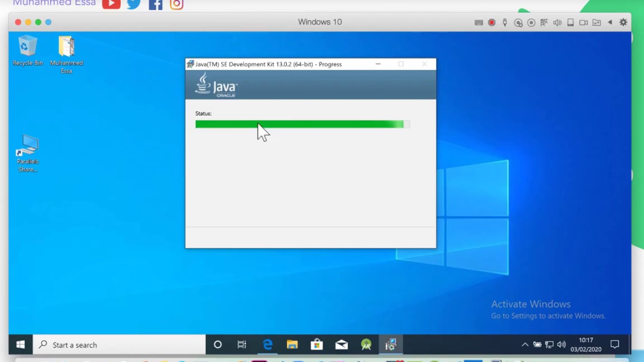
Task: Click the volume icon in system tray
Action: [x=561, y=345]
